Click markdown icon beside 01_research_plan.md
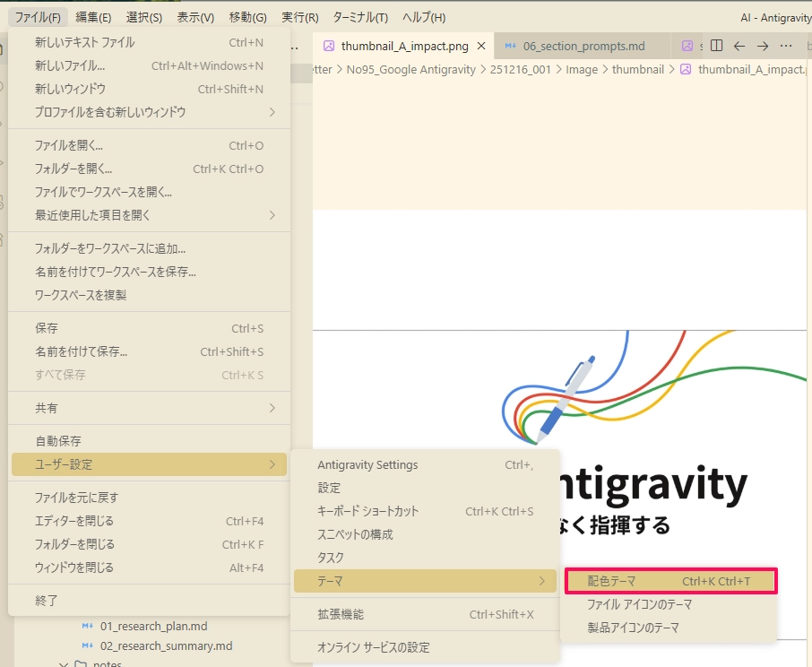This screenshot has width=812, height=667. (x=88, y=626)
